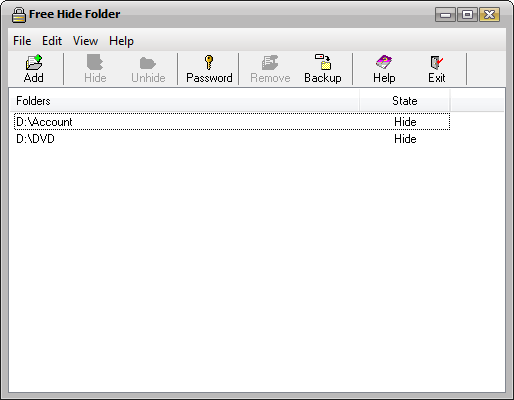Screen dimensions: 514x400
Task: Select the D:\DVD folder row
Action: pyautogui.click(x=232, y=139)
